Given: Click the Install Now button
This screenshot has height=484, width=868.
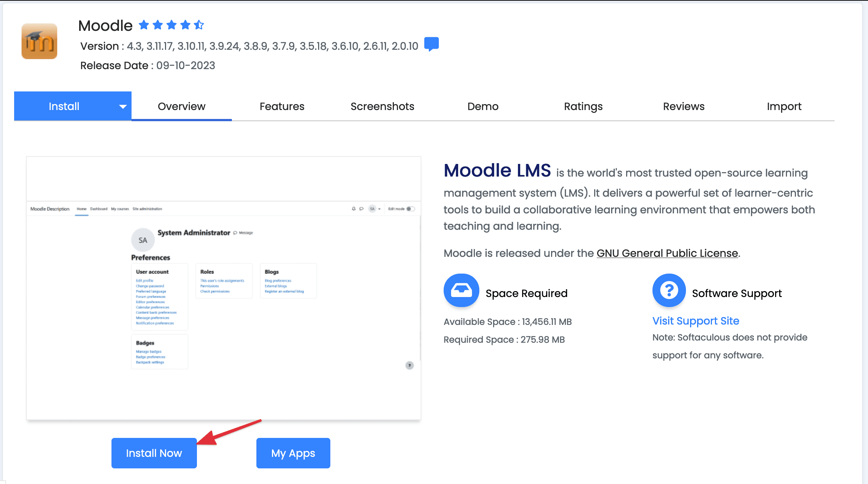Looking at the screenshot, I should 154,453.
